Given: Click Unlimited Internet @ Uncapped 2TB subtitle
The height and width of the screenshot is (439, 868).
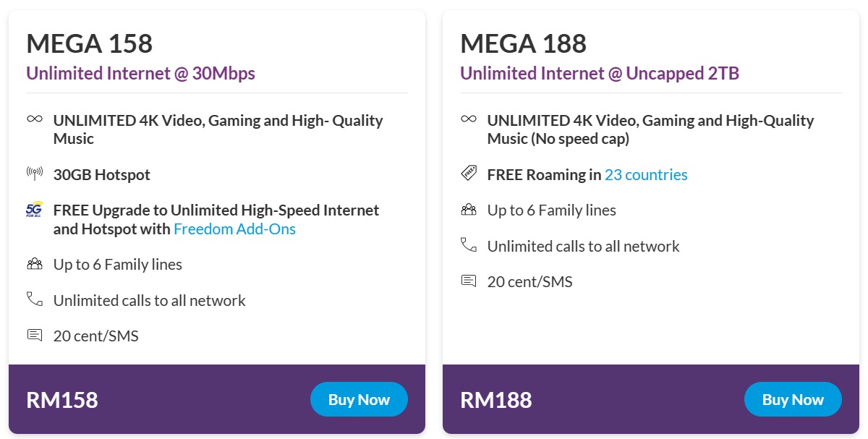Looking at the screenshot, I should tap(600, 73).
